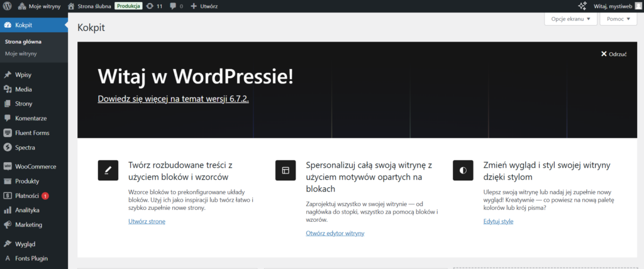Click the Utwórz stronę link
644x269 pixels.
[x=147, y=221]
